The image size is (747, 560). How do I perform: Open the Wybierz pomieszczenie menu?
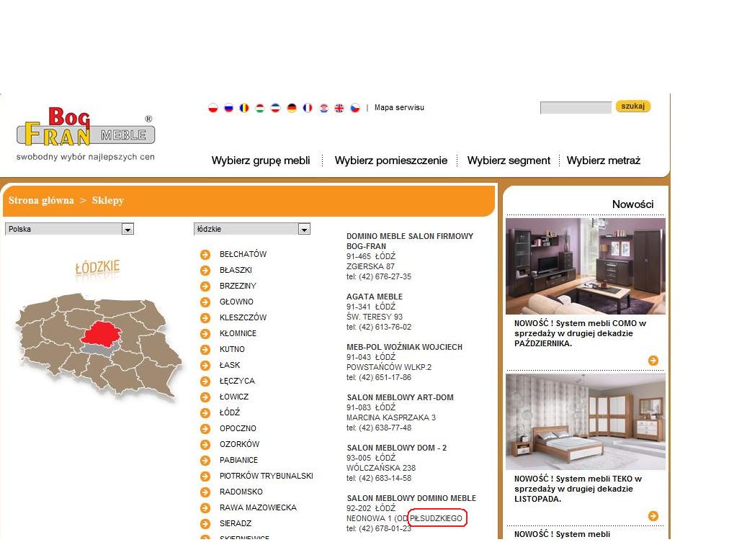(x=390, y=161)
